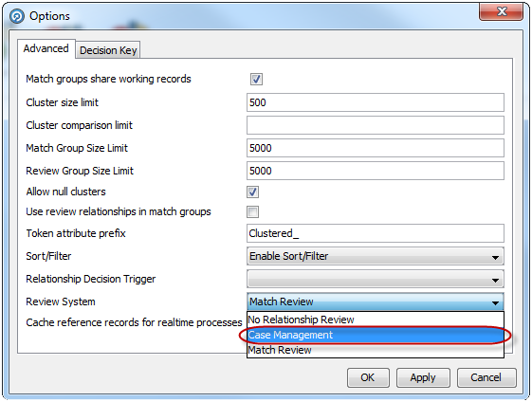The height and width of the screenshot is (402, 532).
Task: Click the Match Group Size Limit field
Action: point(376,148)
